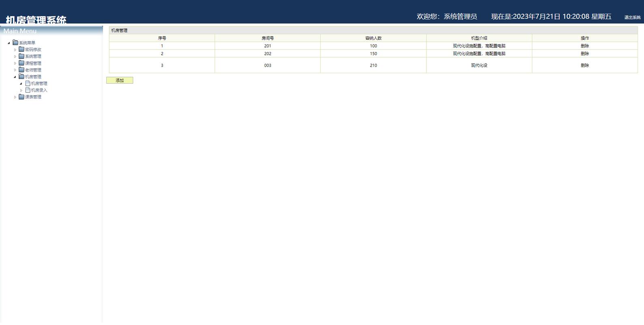
Task: Click the 机房录入 document page icon
Action: [28, 90]
